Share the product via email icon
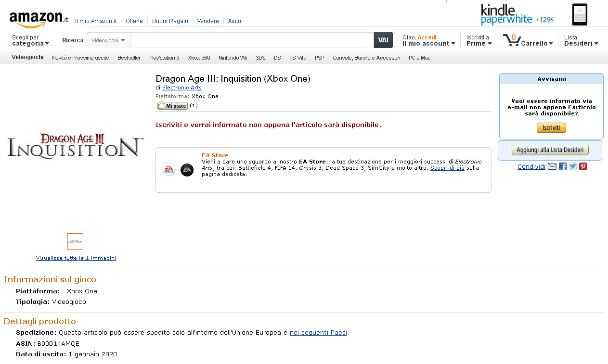 [552, 166]
